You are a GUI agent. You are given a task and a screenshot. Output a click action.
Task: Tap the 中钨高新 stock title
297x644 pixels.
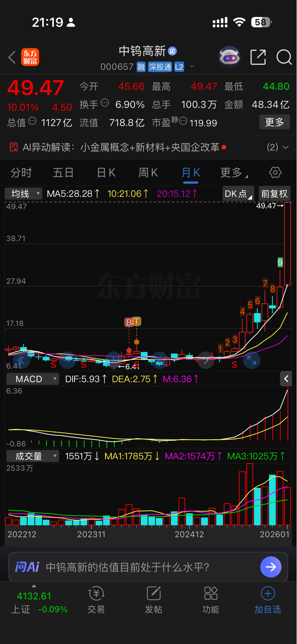(x=142, y=51)
